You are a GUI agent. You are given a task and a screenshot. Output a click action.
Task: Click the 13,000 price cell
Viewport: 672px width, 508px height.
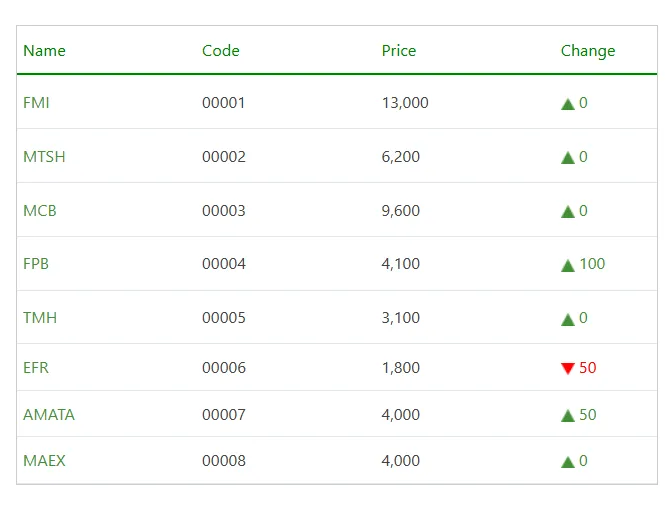coord(405,103)
